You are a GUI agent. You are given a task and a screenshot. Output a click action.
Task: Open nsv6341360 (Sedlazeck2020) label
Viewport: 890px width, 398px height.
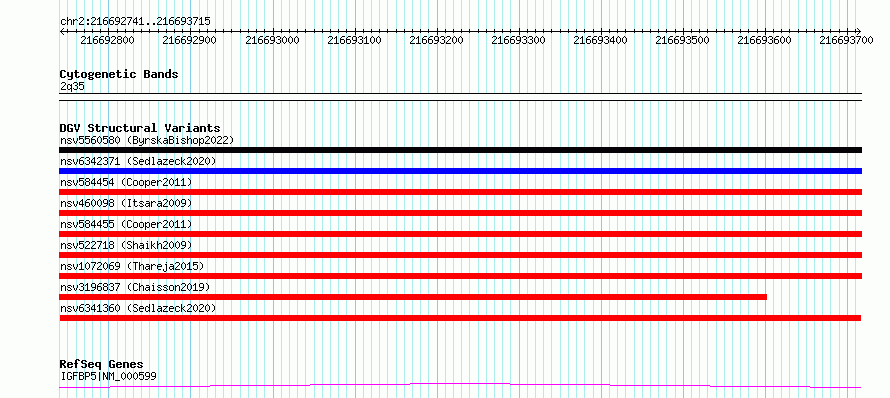(138, 308)
